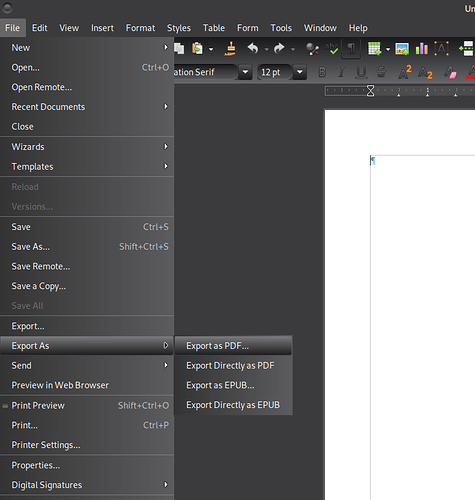Click the Redo arrow icon
The height and width of the screenshot is (500, 475).
(x=279, y=49)
